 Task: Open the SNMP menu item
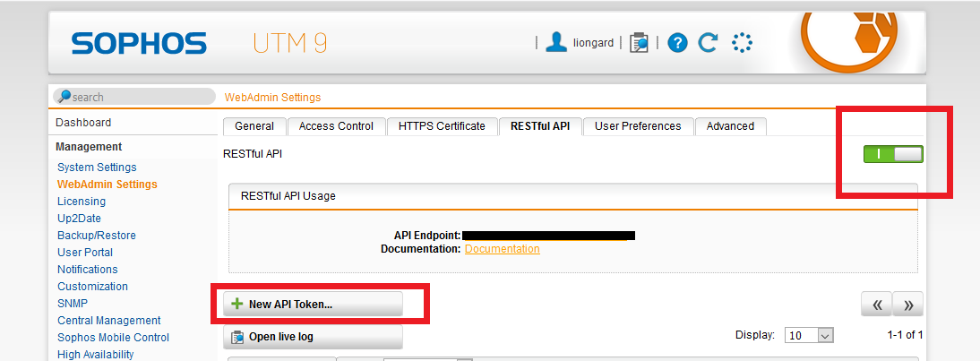click(73, 304)
